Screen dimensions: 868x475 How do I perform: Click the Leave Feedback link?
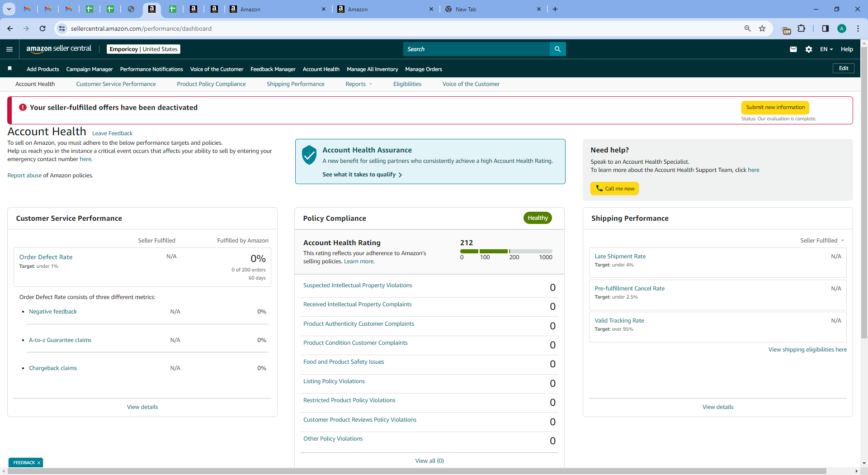113,133
